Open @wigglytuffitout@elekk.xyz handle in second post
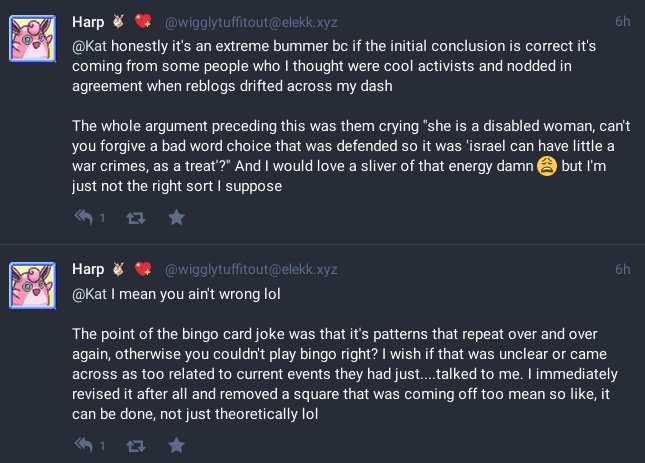Image resolution: width=645 pixels, height=463 pixels. click(x=251, y=269)
